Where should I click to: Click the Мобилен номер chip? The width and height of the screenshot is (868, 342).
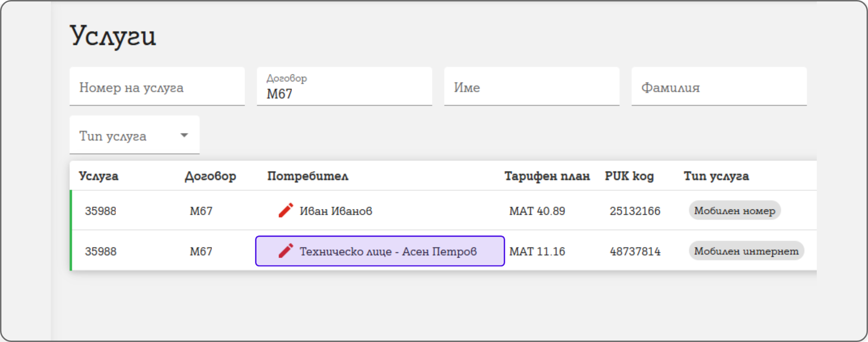click(x=735, y=211)
